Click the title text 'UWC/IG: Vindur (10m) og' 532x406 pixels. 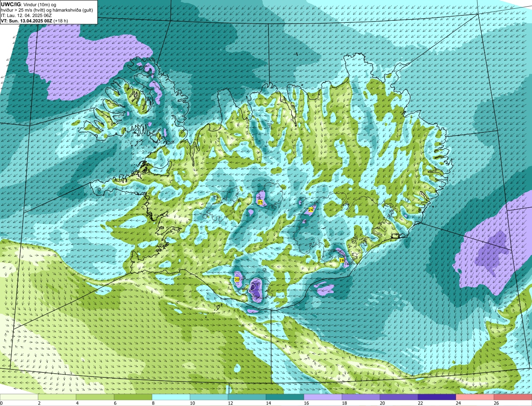pyautogui.click(x=28, y=4)
